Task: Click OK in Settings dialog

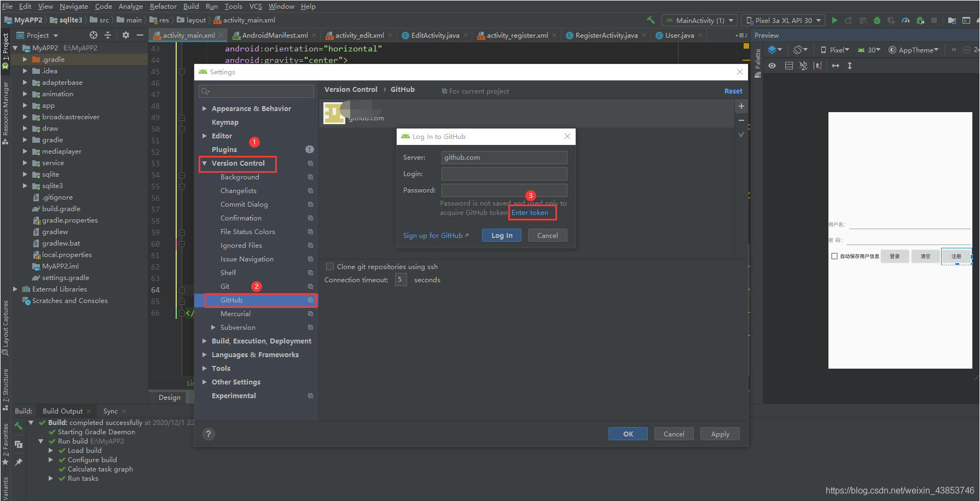Action: (x=628, y=434)
